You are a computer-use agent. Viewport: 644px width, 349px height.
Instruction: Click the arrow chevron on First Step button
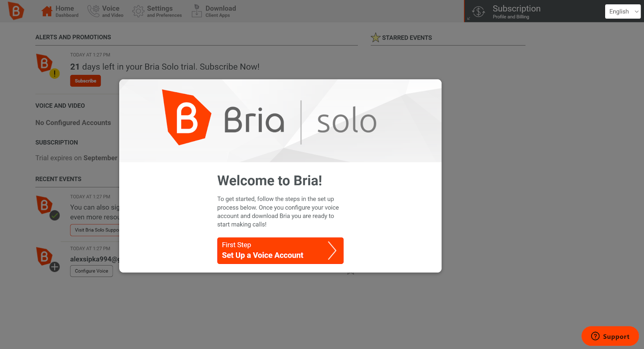[x=332, y=251]
